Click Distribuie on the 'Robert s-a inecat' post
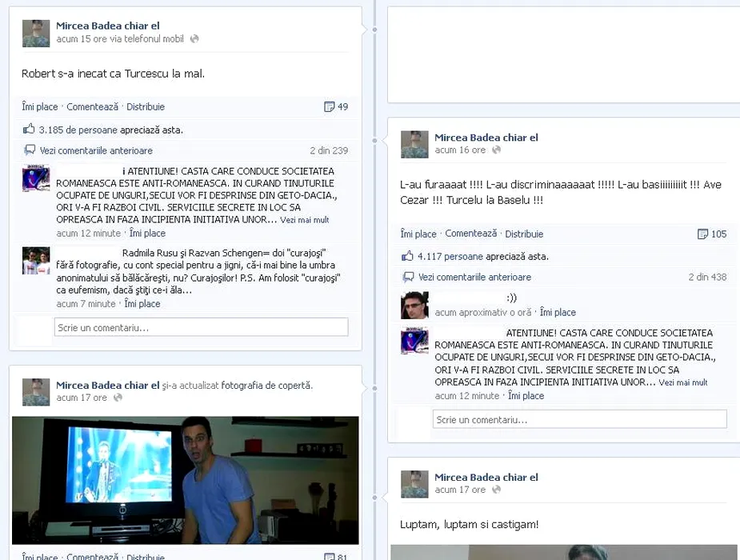The height and width of the screenshot is (560, 740). point(145,106)
